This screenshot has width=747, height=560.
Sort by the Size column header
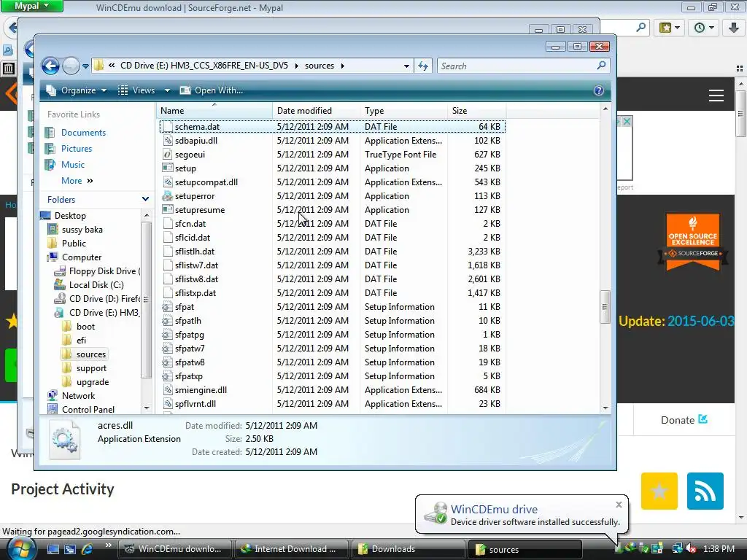click(476, 111)
